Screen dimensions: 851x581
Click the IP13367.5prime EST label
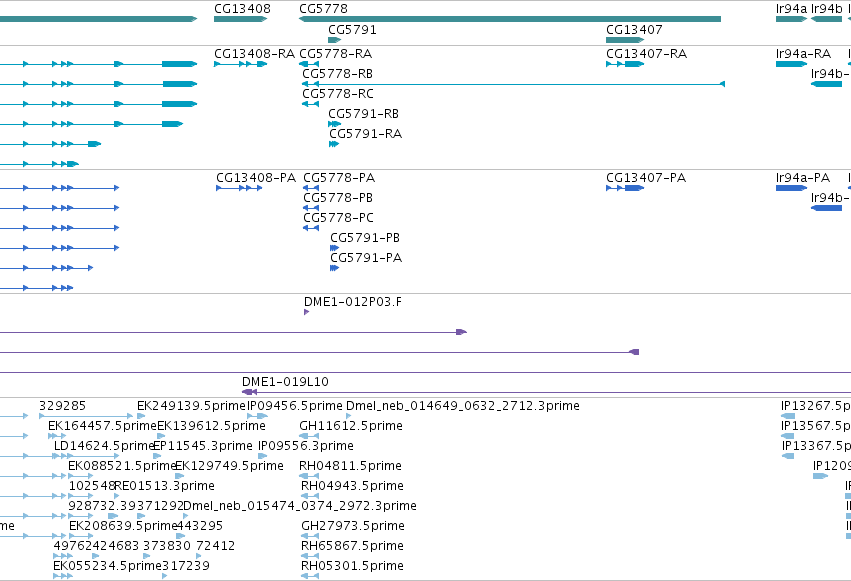click(816, 446)
